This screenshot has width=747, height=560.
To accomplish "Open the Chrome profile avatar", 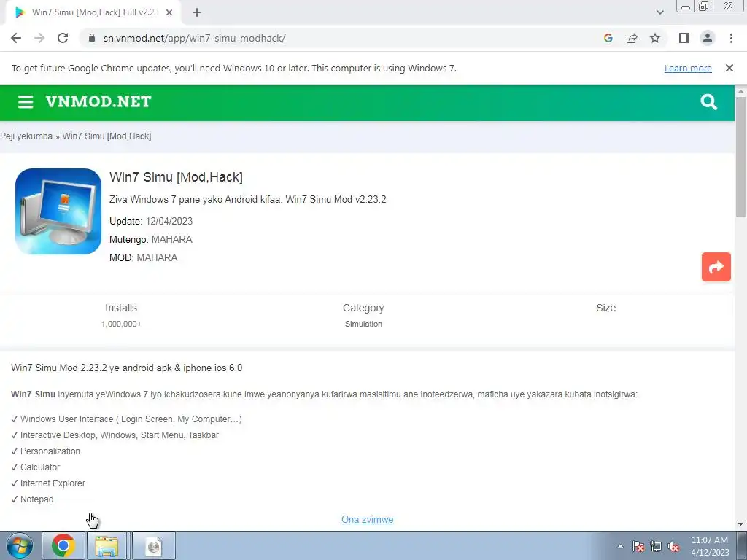I will tap(708, 38).
